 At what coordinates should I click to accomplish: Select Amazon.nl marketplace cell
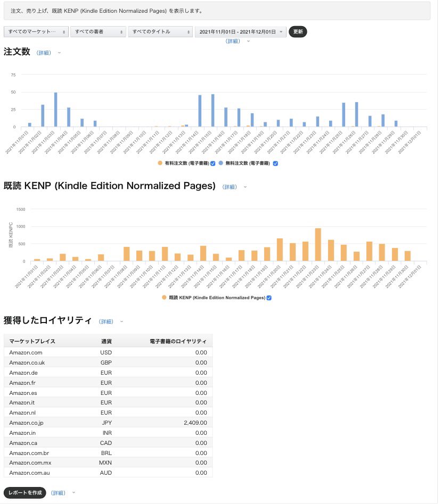click(22, 412)
